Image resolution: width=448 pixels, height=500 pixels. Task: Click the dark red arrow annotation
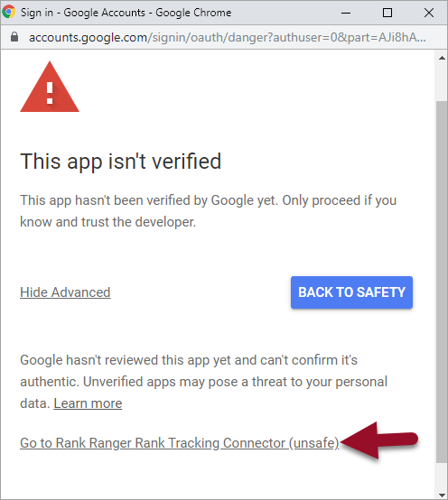(379, 440)
